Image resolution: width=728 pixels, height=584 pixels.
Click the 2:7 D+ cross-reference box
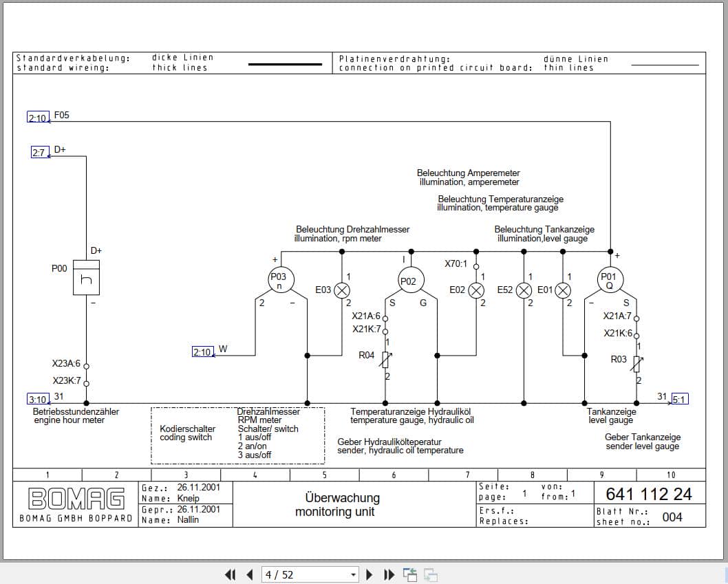[x=40, y=151]
